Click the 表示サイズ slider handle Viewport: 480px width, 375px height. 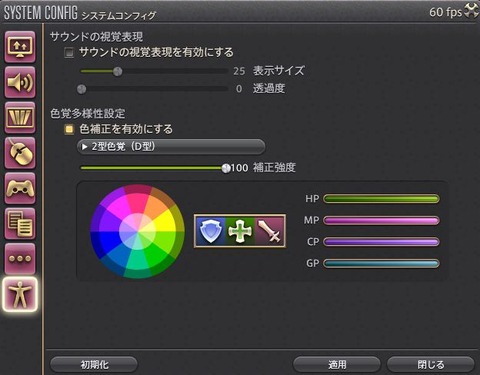117,71
